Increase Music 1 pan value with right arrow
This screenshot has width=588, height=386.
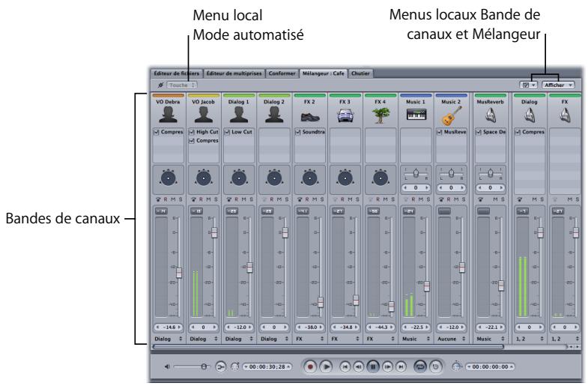coord(426,187)
